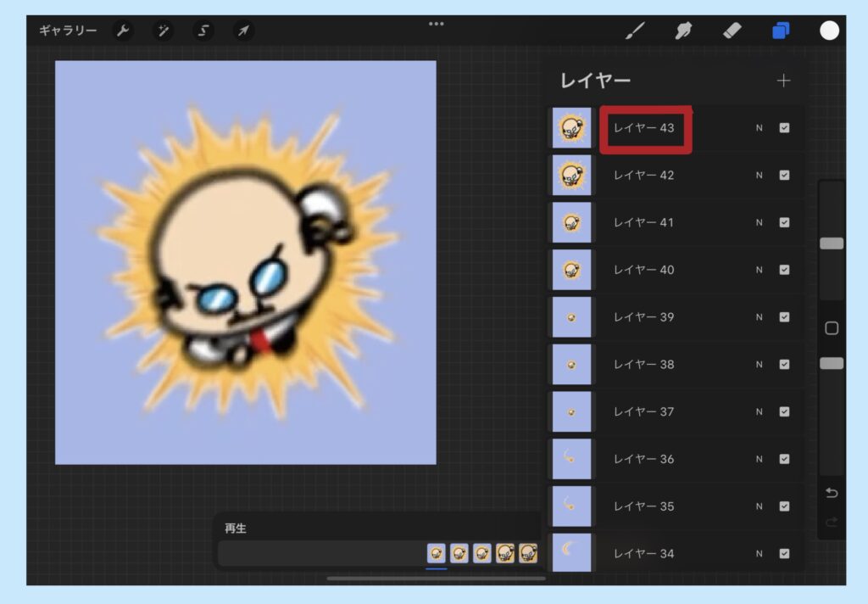Select the Smudge tool
This screenshot has width=868, height=604.
click(x=684, y=31)
